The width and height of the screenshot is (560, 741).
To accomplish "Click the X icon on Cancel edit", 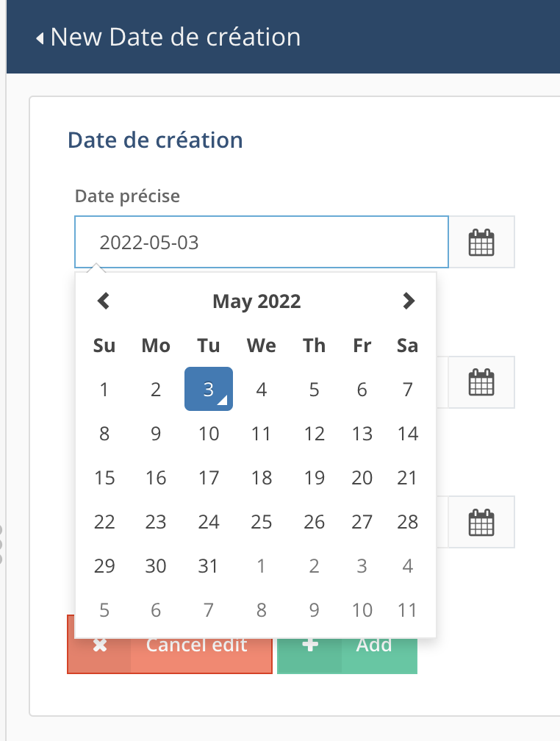I will click(x=100, y=645).
